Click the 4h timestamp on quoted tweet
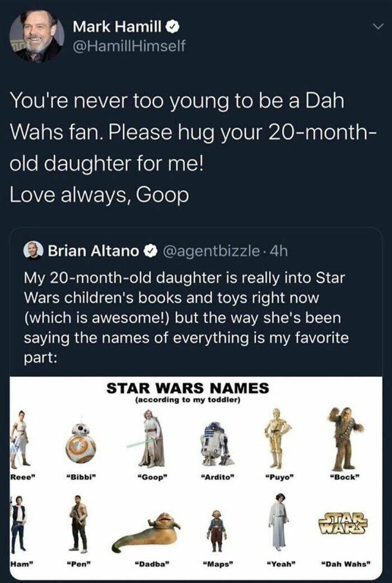This screenshot has height=583, width=392. pos(279,252)
